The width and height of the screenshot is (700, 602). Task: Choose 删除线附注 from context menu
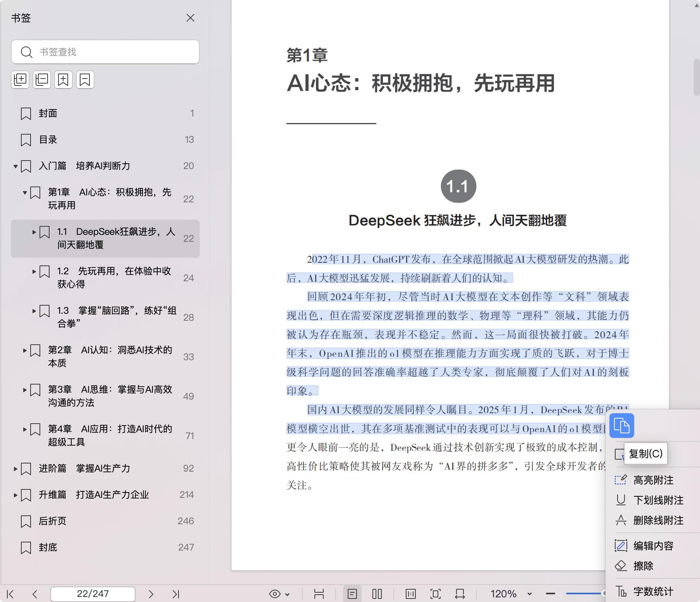[653, 520]
